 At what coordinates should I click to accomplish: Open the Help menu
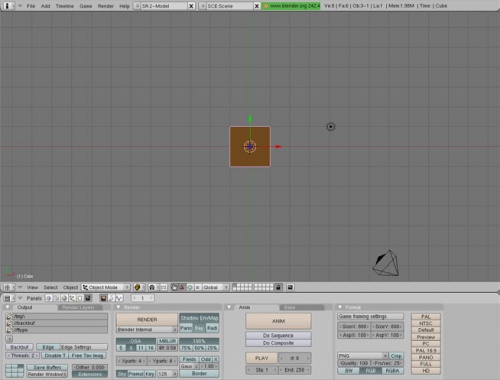tap(124, 6)
